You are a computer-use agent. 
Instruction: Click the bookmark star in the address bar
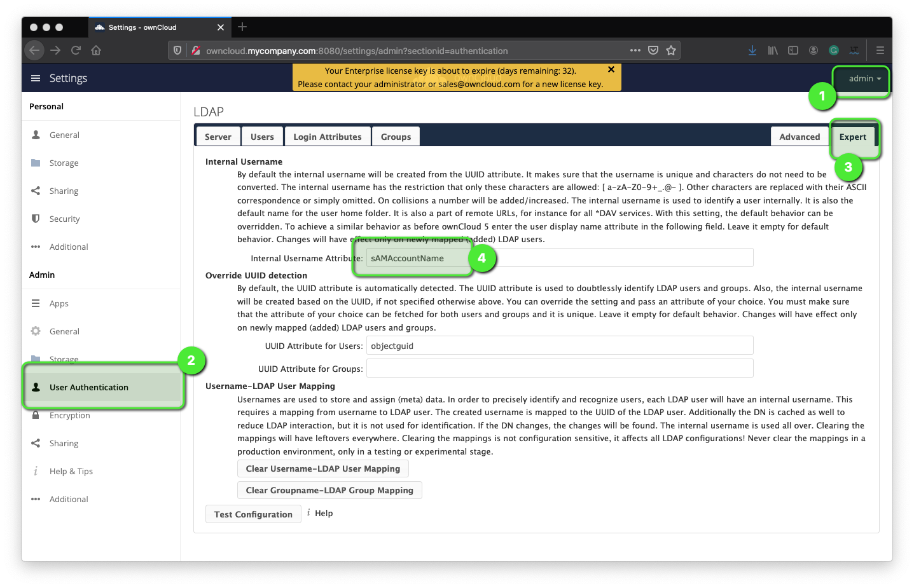coord(671,50)
